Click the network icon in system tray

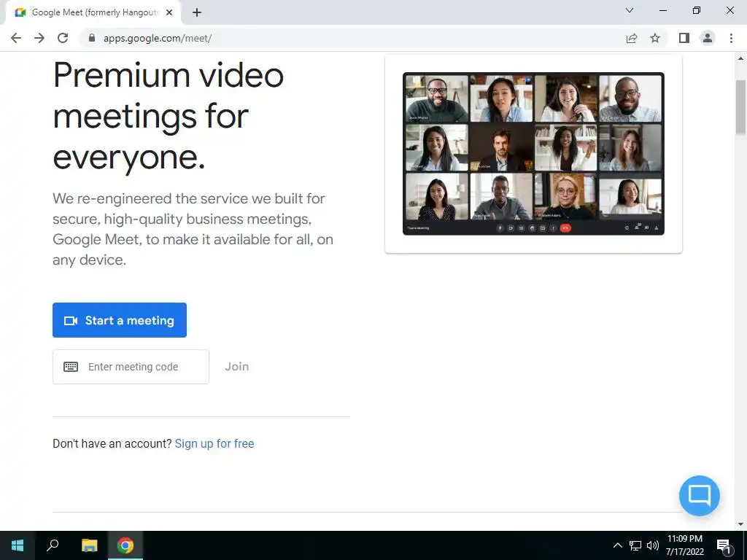635,545
